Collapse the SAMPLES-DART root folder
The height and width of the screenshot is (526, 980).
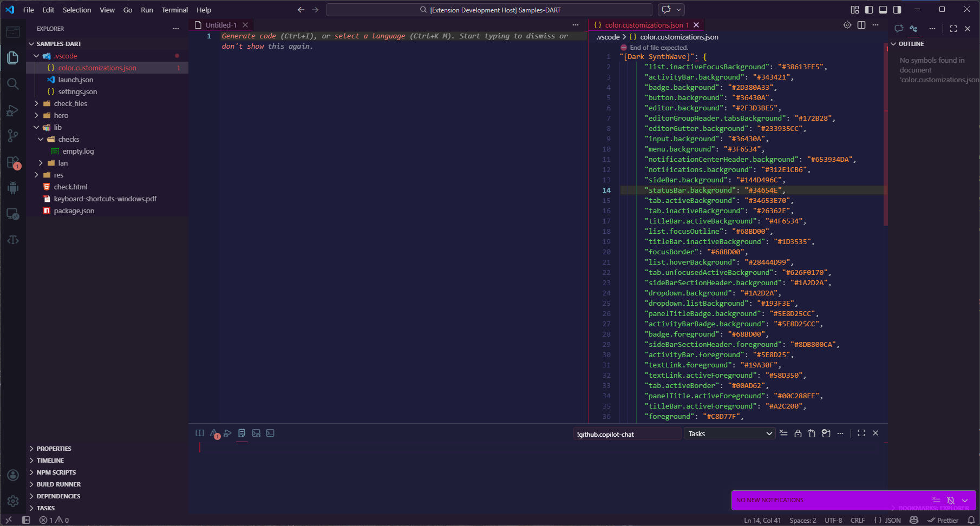[31, 44]
